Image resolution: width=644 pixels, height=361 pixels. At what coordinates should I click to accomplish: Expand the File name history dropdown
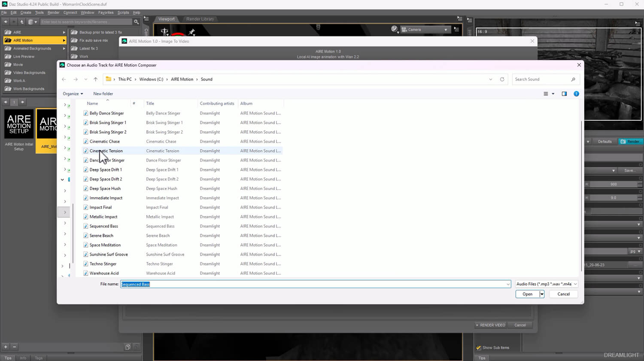[508, 284]
